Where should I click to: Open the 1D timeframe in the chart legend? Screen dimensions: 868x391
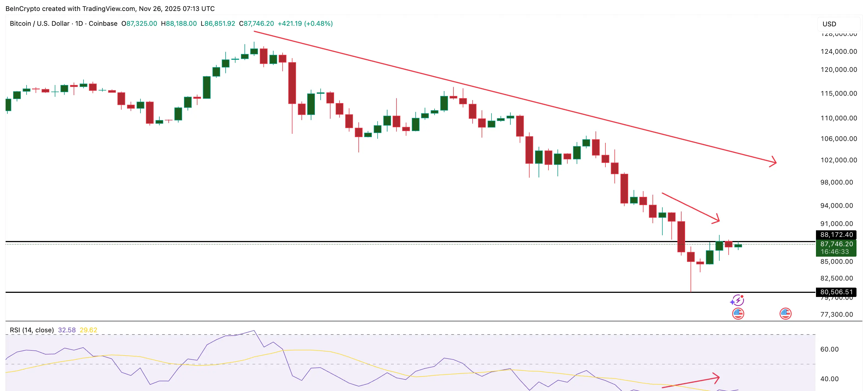point(78,24)
